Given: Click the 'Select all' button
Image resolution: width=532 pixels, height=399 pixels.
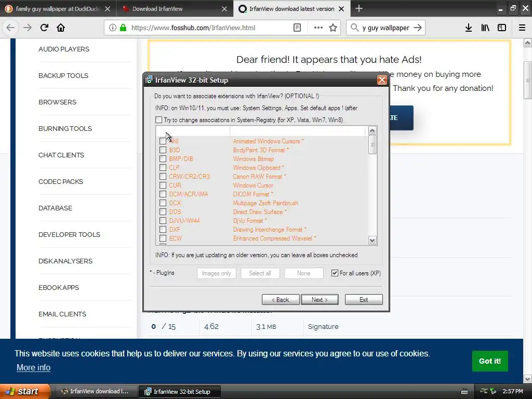Looking at the screenshot, I should [260, 273].
